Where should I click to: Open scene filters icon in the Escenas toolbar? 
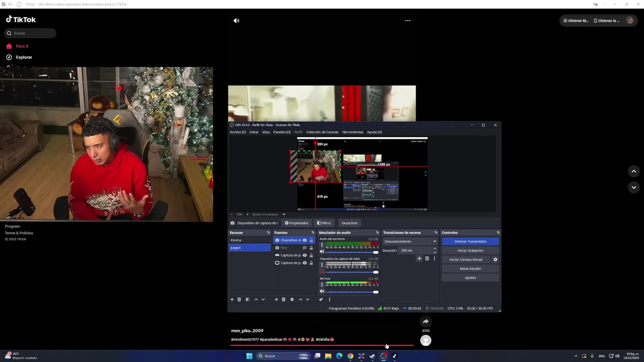click(x=247, y=299)
